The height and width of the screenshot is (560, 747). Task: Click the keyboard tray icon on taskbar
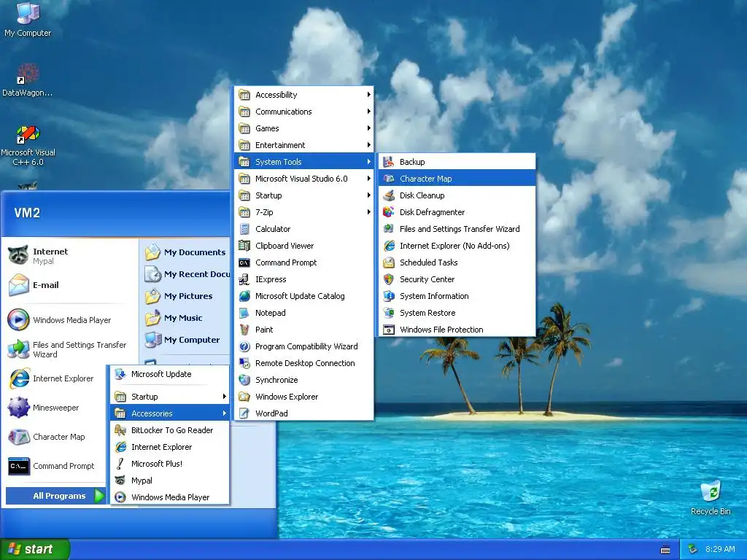[665, 550]
